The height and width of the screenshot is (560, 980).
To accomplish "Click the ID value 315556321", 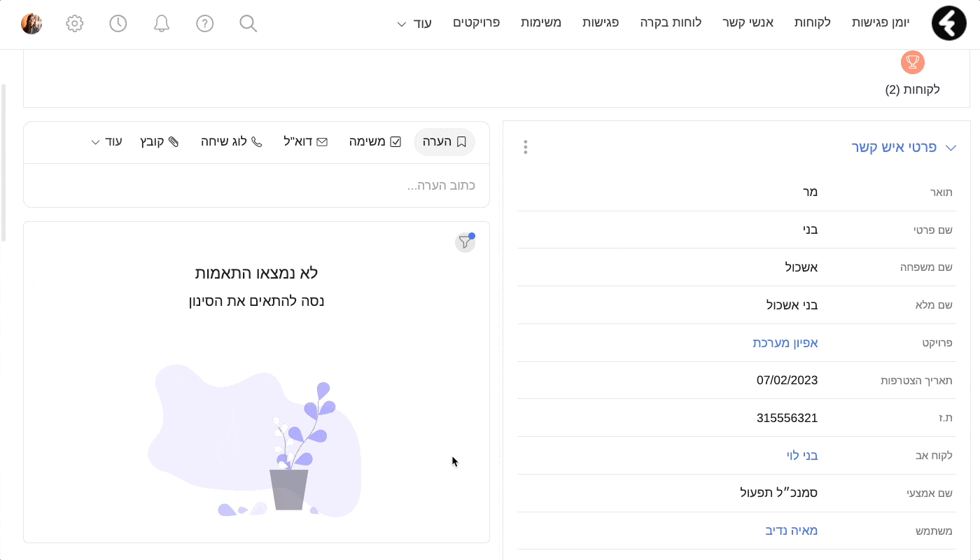I will [787, 418].
